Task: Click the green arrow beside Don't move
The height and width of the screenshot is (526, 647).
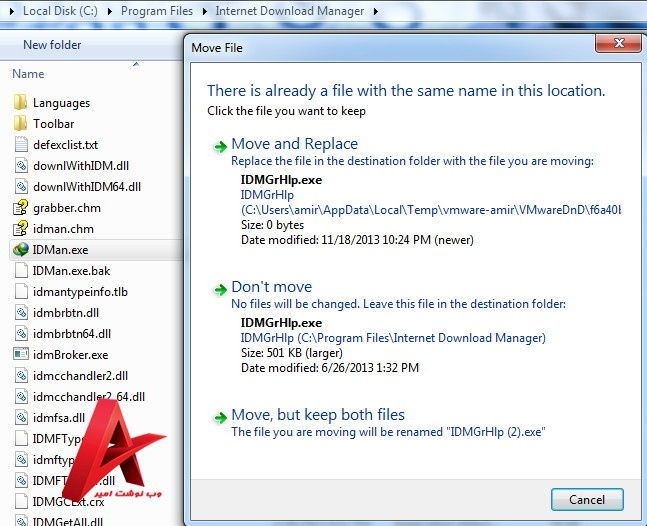Action: tap(220, 290)
